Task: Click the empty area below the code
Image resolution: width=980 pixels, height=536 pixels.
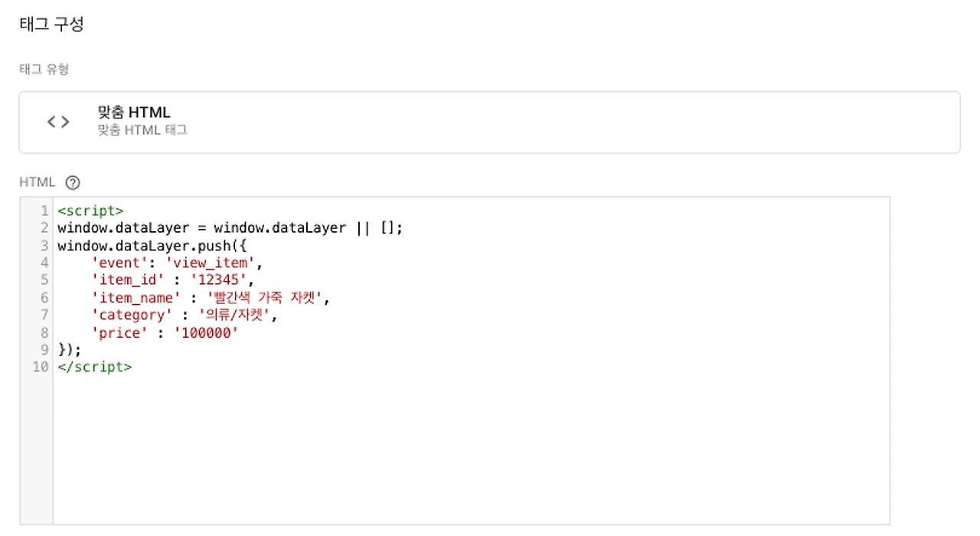Action: click(x=471, y=452)
